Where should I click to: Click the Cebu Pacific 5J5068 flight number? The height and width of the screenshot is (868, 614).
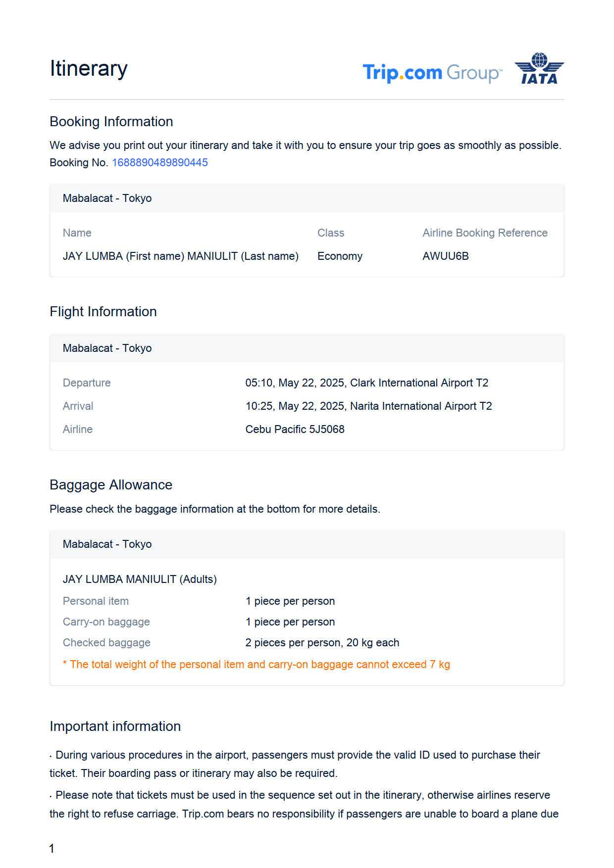295,430
